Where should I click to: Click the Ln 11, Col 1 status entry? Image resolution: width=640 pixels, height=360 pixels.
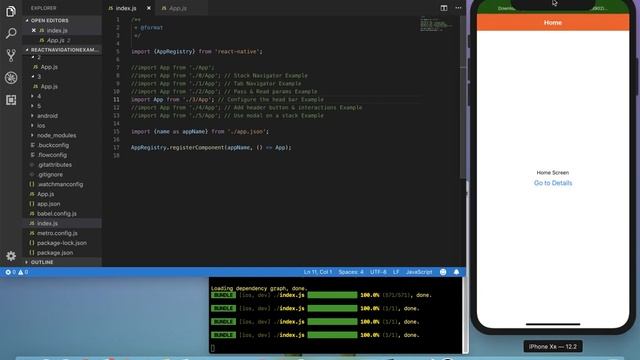tap(318, 272)
